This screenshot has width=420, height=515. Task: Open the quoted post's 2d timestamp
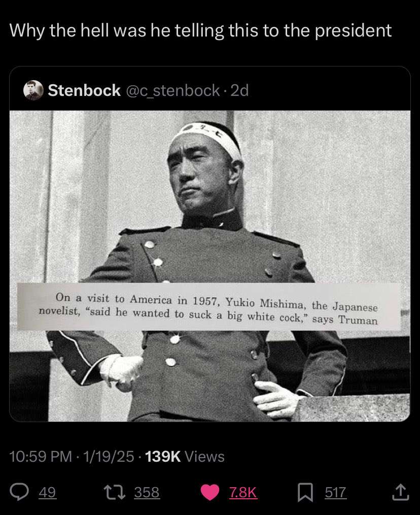pos(239,90)
